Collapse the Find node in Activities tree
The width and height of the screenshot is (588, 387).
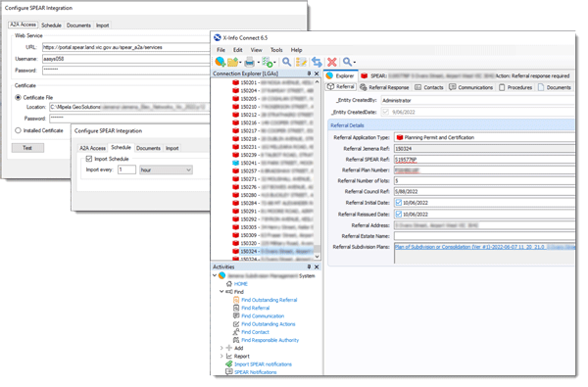(221, 291)
